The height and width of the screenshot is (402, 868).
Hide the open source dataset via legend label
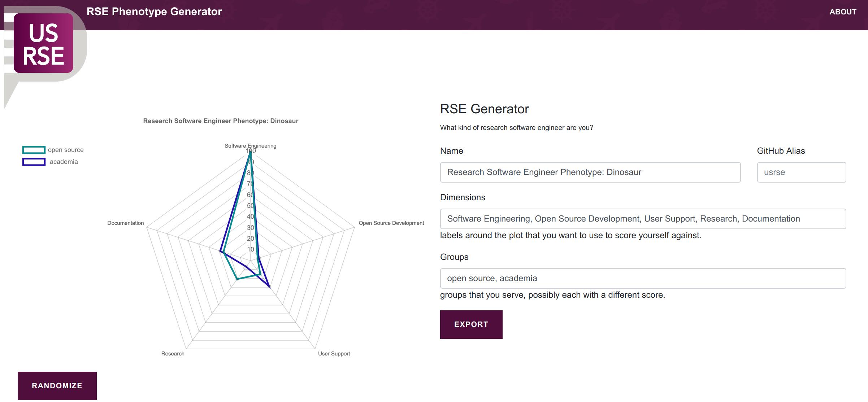point(66,150)
